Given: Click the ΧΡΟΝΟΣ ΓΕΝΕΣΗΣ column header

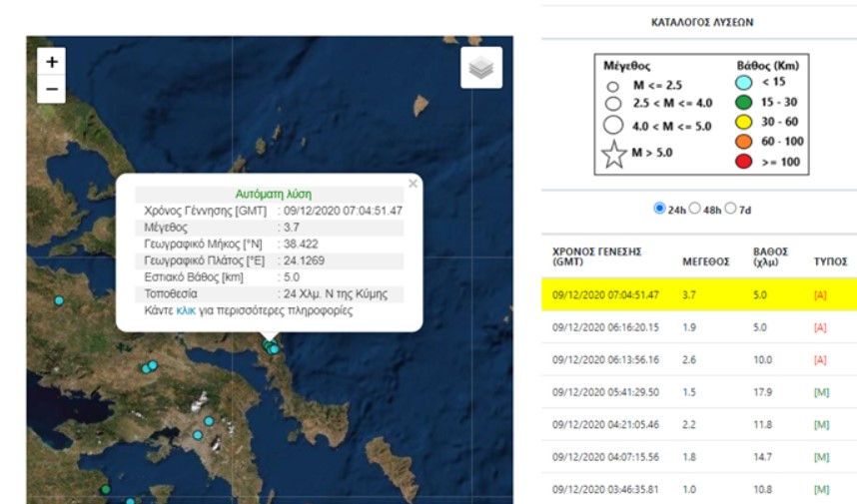Looking at the screenshot, I should click(596, 255).
